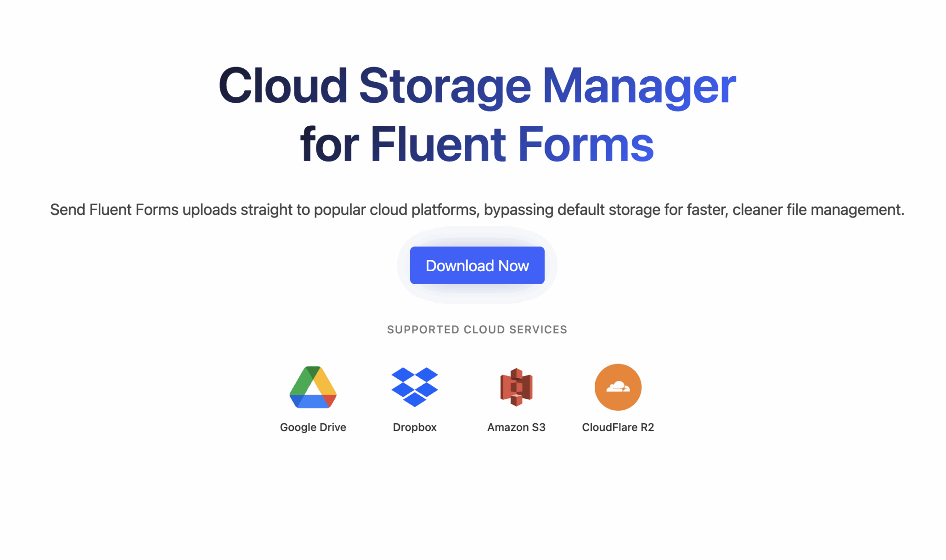Click the Google Drive logo icon
This screenshot has width=946, height=560.
pyautogui.click(x=313, y=387)
